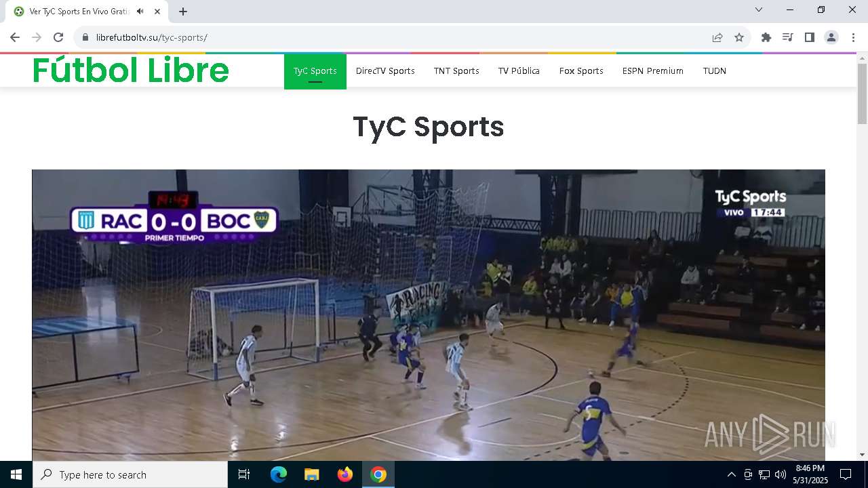Click the TyC Sports page heading
868x488 pixels.
pos(429,127)
